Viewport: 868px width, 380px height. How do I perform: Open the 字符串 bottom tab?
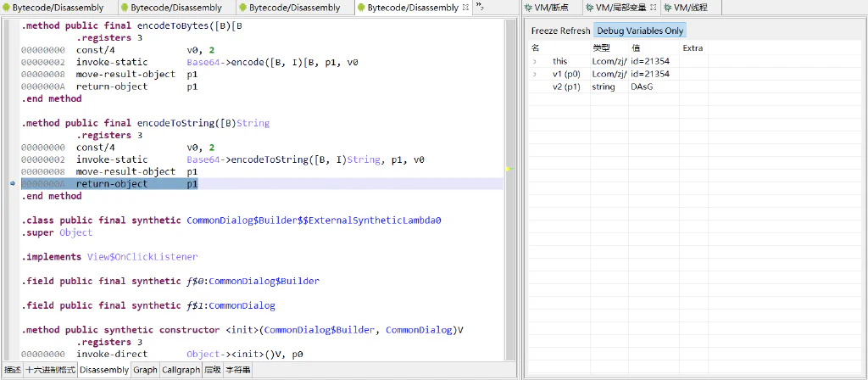[x=238, y=370]
